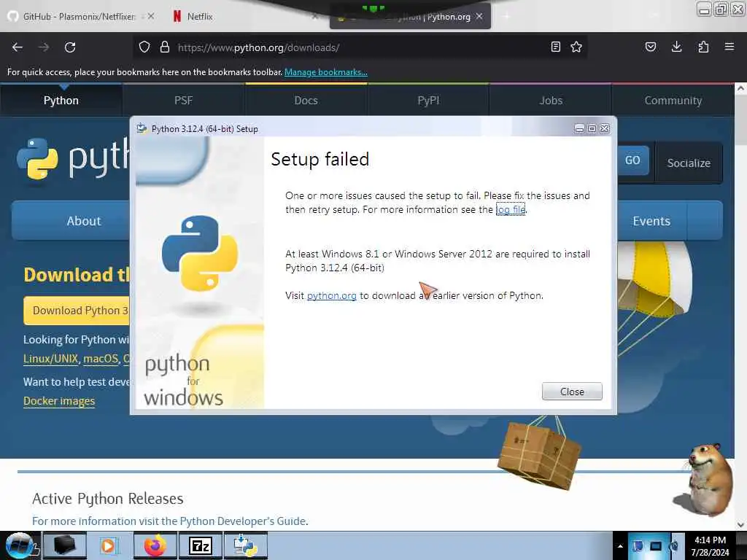Image resolution: width=747 pixels, height=560 pixels.
Task: Open Events section on python.org
Action: pyautogui.click(x=651, y=221)
